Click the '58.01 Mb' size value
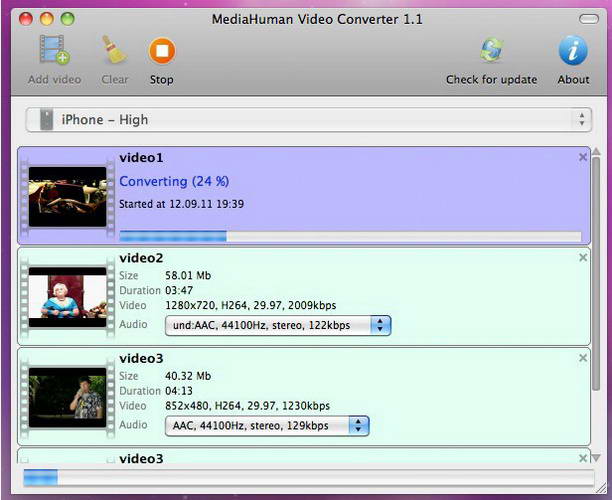The width and height of the screenshot is (612, 500). tap(188, 276)
